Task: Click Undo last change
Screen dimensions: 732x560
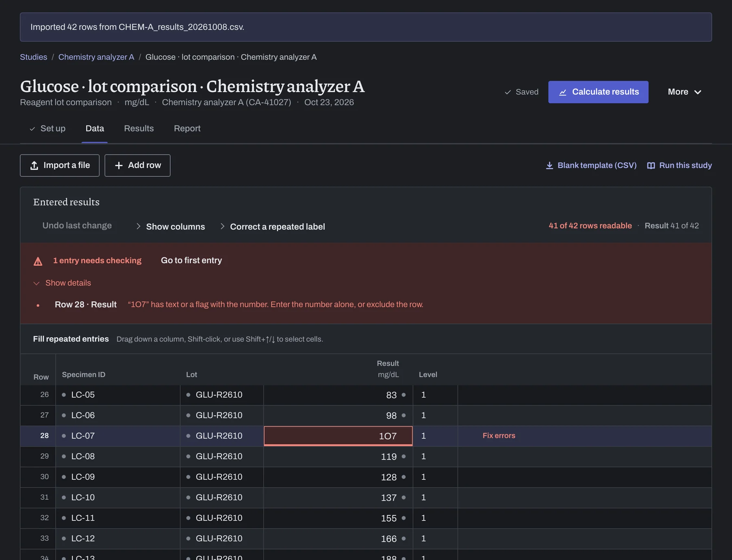Action: click(x=77, y=226)
